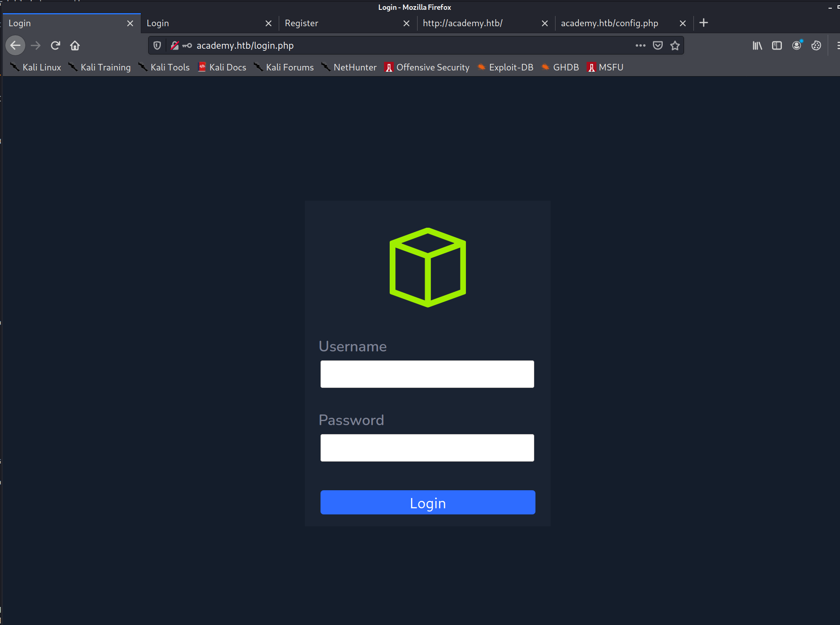Screen dimensions: 840x625
Task: Switch to the Register tab
Action: point(340,23)
